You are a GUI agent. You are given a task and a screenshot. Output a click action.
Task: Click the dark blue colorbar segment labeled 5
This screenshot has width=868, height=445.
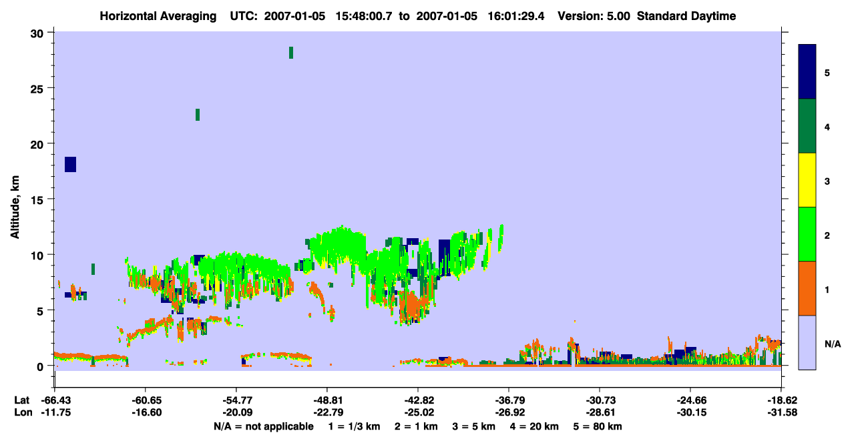tap(807, 72)
